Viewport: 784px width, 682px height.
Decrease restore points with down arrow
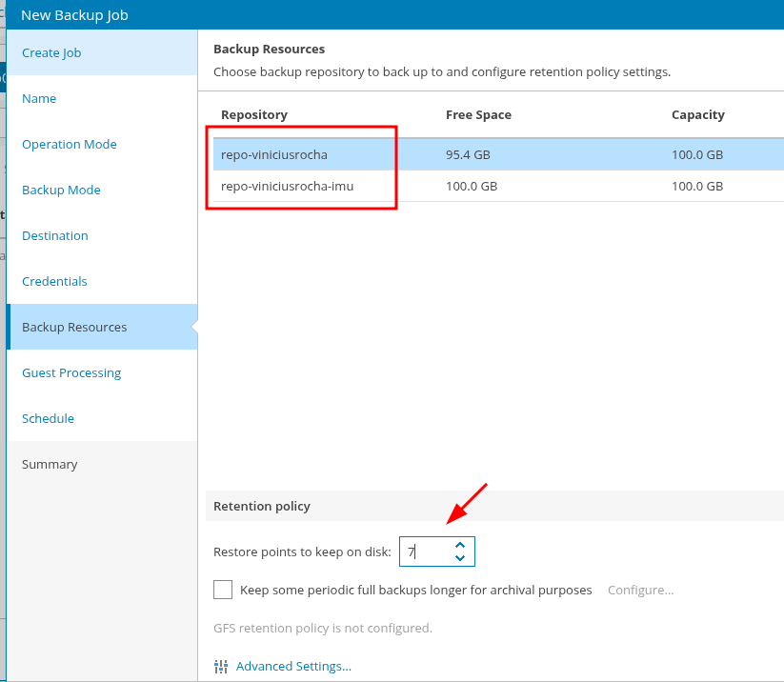pos(460,558)
